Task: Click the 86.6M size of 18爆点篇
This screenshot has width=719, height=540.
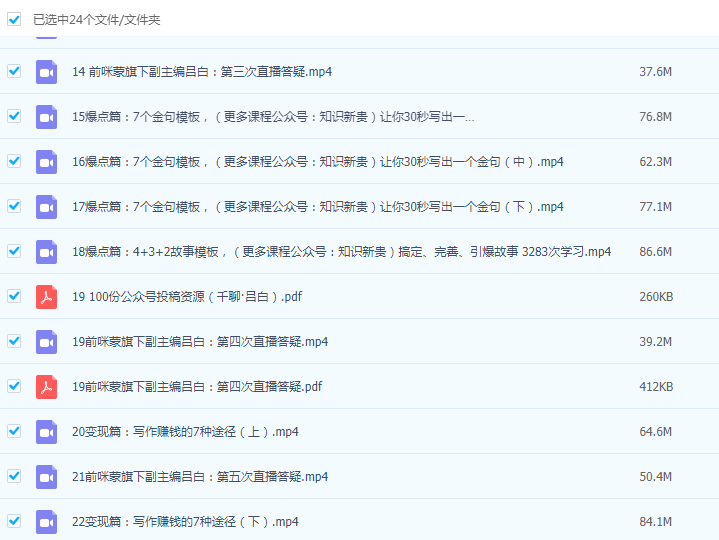Action: (655, 252)
